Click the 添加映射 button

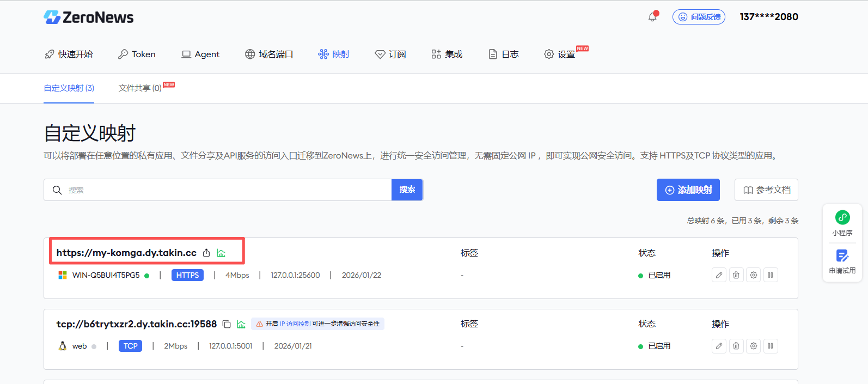click(688, 190)
